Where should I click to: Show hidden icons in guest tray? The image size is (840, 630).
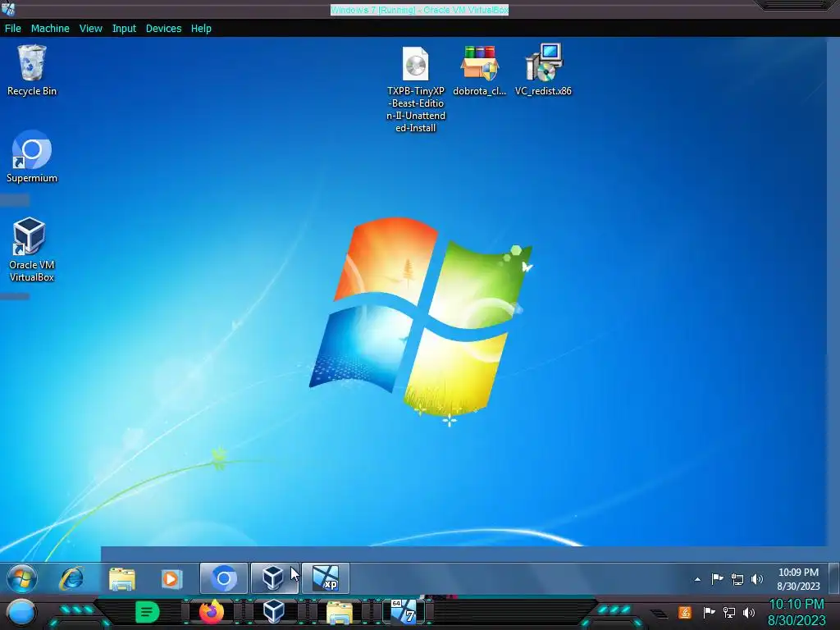[697, 579]
